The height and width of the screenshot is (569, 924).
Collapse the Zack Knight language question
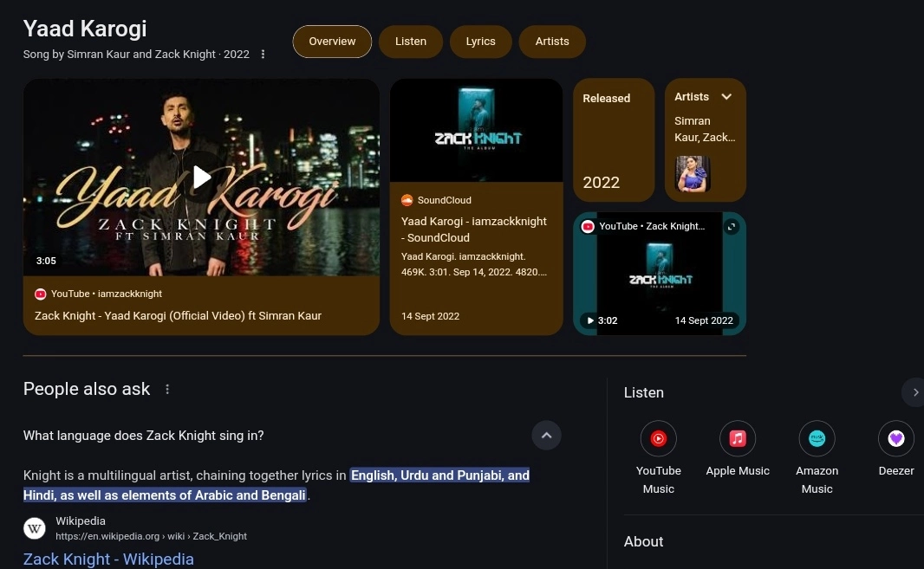[x=546, y=436]
